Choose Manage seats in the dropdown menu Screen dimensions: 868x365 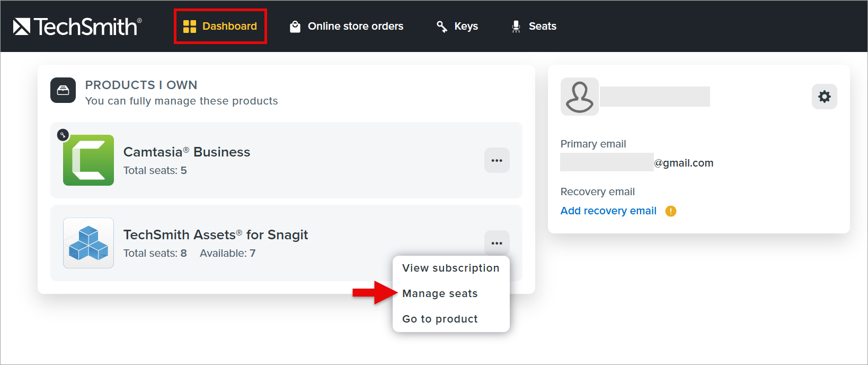(440, 293)
